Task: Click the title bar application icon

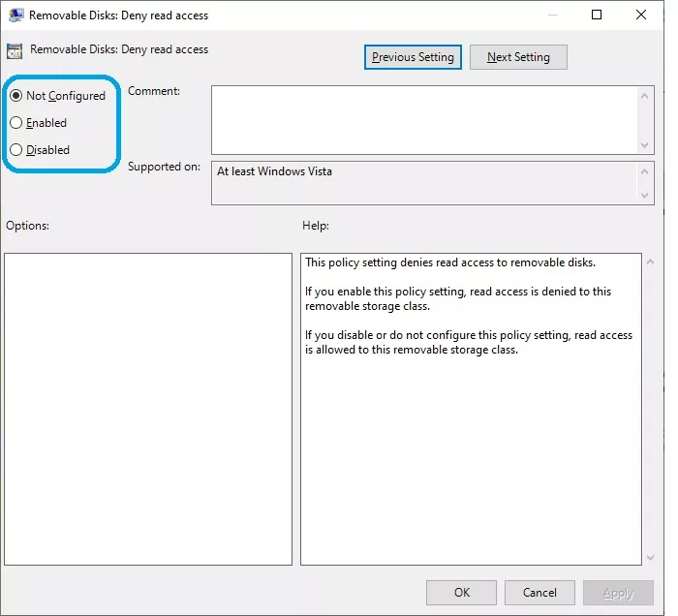Action: click(15, 15)
